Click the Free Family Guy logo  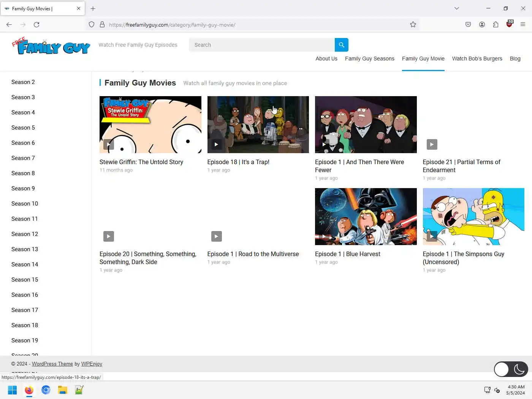51,46
